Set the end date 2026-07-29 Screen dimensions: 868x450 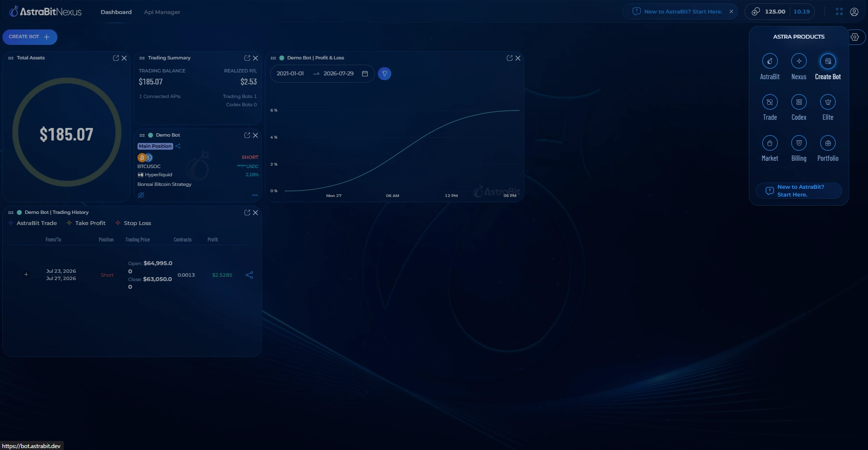[339, 73]
